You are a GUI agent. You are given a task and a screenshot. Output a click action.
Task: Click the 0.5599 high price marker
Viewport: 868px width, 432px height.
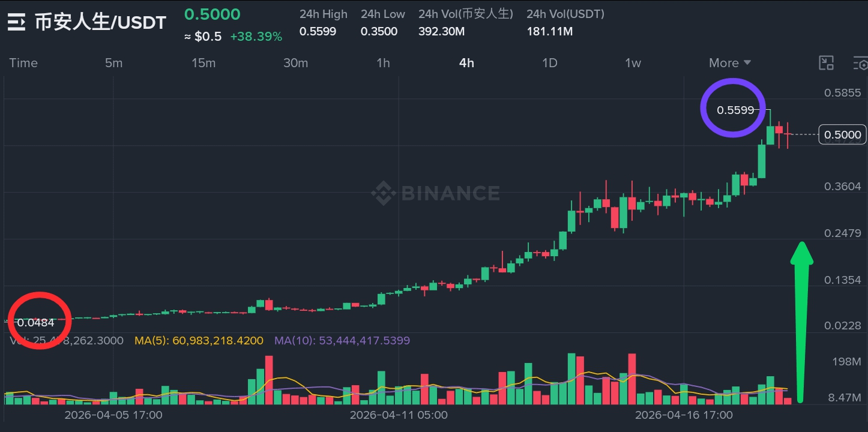coord(735,110)
